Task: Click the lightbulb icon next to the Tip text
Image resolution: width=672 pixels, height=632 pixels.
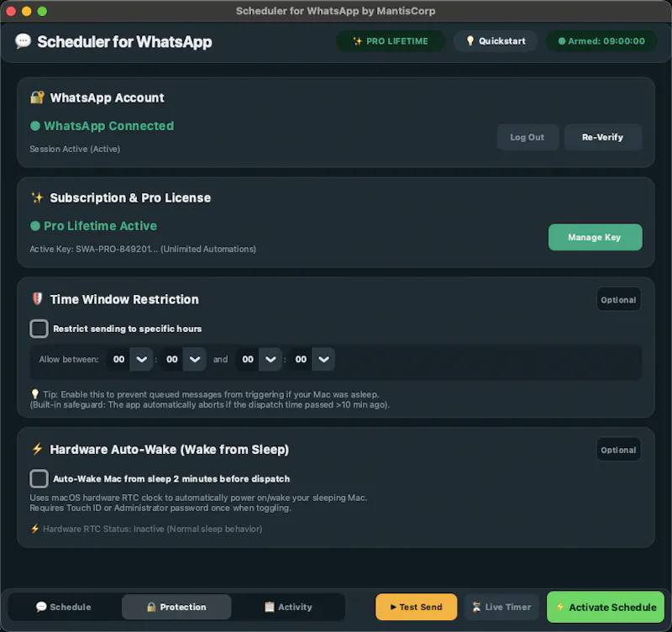Action: tap(34, 394)
